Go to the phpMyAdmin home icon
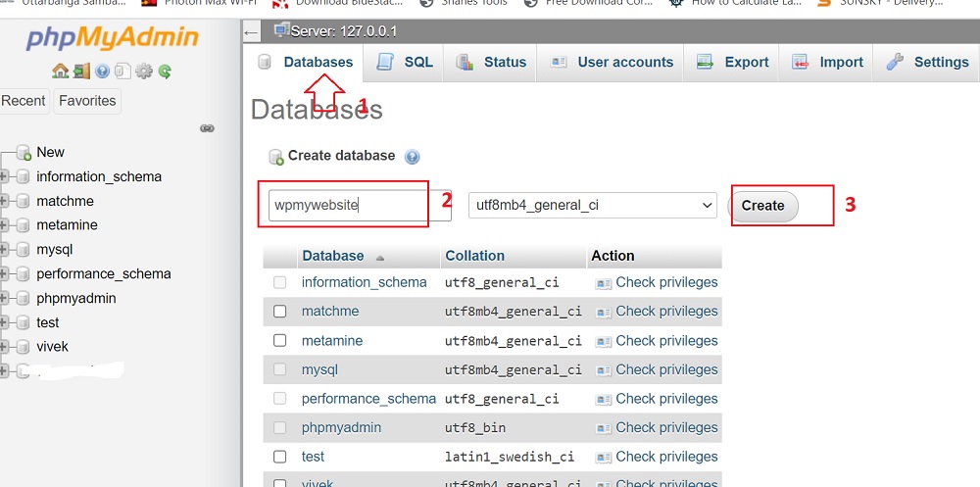980x487 pixels. pyautogui.click(x=60, y=72)
